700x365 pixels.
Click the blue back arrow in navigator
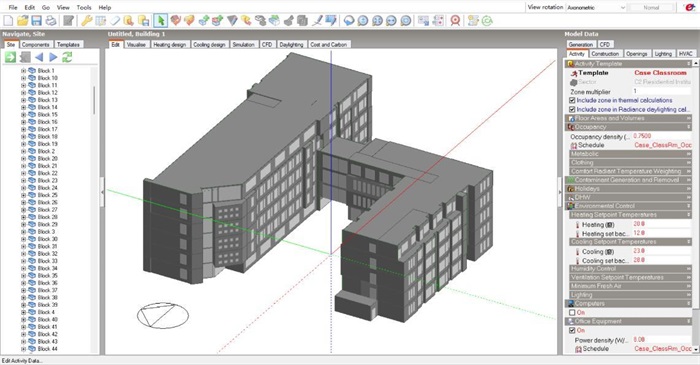39,57
